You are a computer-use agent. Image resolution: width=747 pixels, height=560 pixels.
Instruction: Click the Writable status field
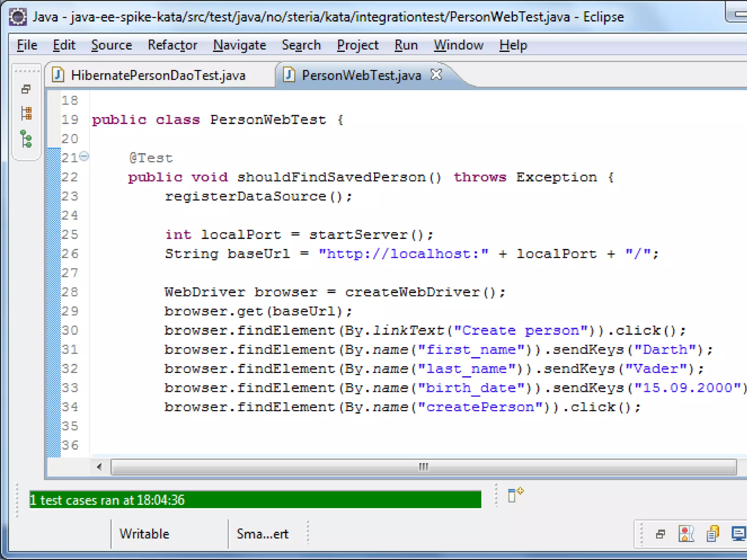click(x=144, y=534)
